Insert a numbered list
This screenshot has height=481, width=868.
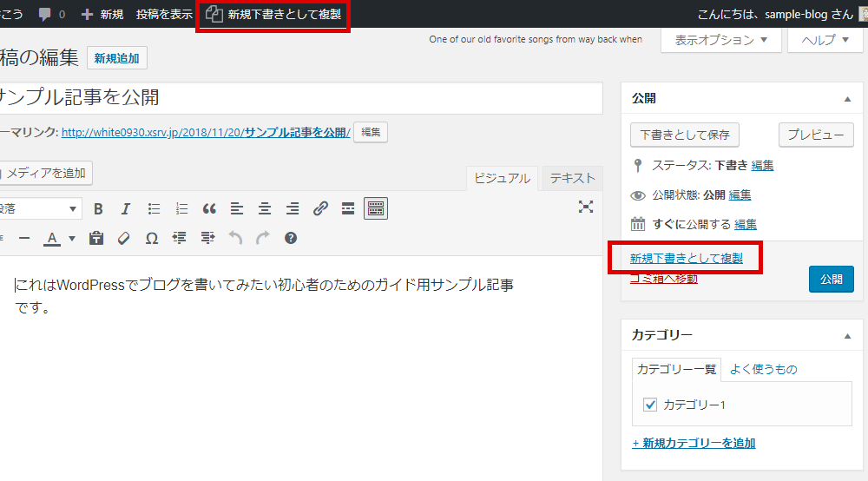click(181, 208)
